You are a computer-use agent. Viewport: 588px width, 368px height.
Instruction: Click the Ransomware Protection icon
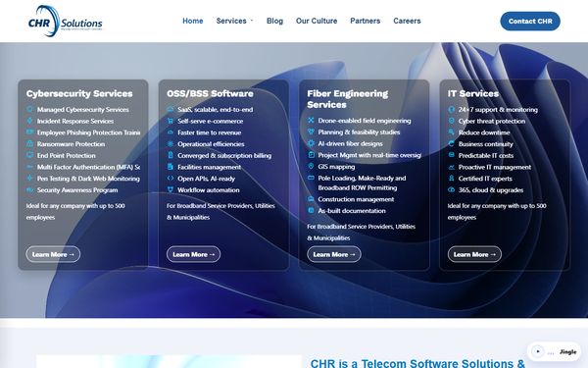[29, 144]
